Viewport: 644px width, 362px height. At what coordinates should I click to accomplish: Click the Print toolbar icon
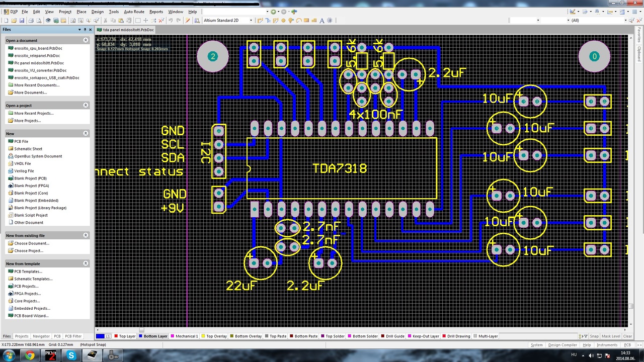click(31, 20)
